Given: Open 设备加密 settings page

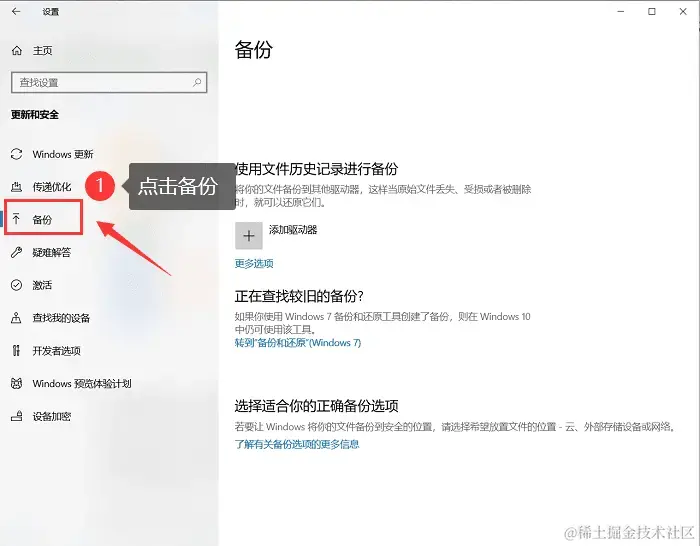Looking at the screenshot, I should [x=52, y=417].
